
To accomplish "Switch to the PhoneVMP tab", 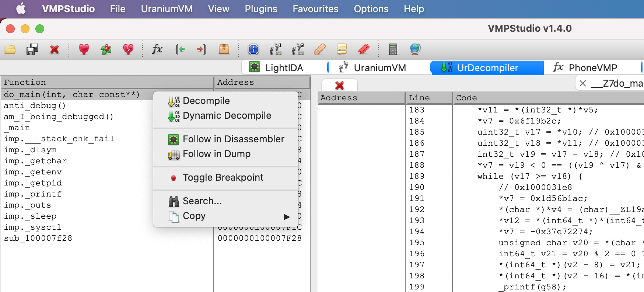I will coord(592,67).
